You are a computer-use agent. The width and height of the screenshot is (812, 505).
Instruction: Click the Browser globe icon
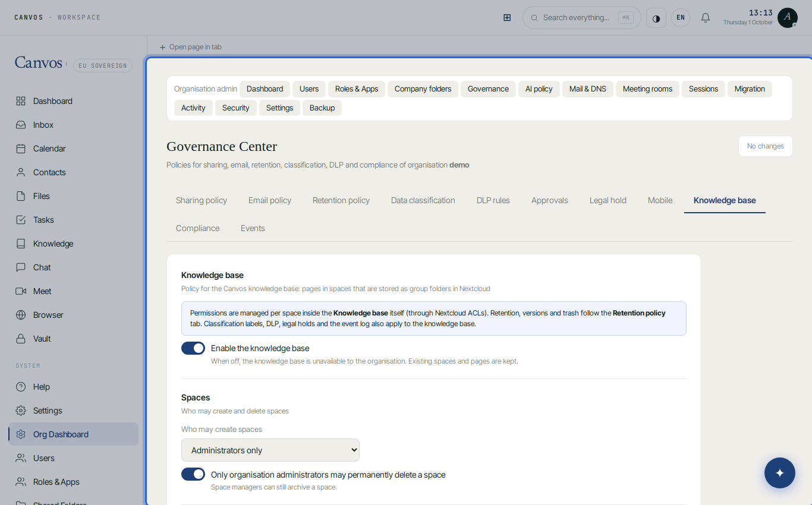[21, 315]
